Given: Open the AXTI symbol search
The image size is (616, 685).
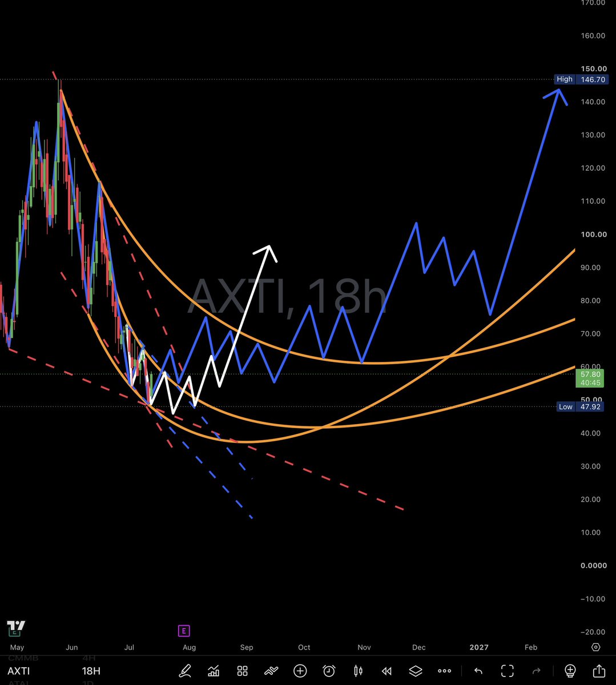Looking at the screenshot, I should point(18,671).
